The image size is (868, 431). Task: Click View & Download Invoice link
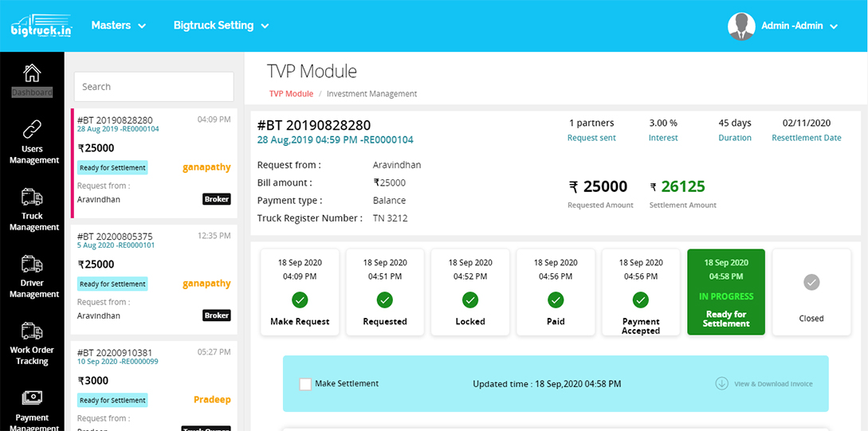[x=773, y=384]
